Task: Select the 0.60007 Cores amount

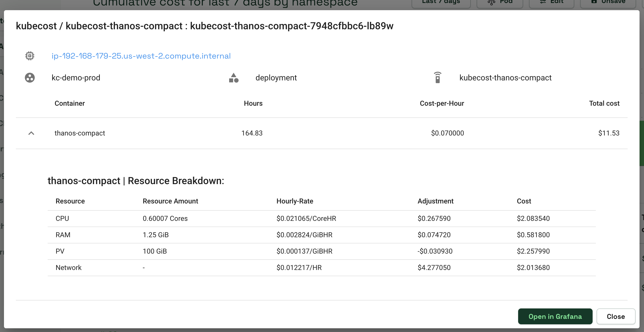Action: pyautogui.click(x=165, y=219)
